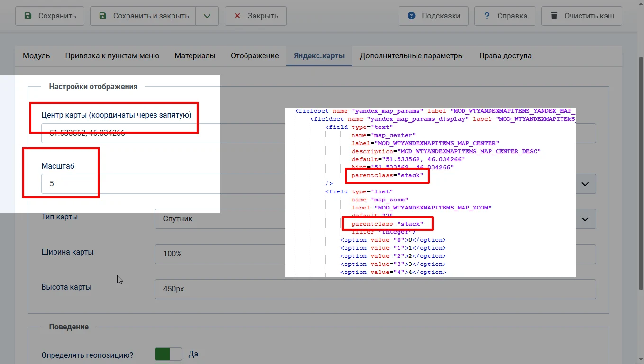644x364 pixels.
Task: Click the question mark icon on Справка
Action: point(487,16)
